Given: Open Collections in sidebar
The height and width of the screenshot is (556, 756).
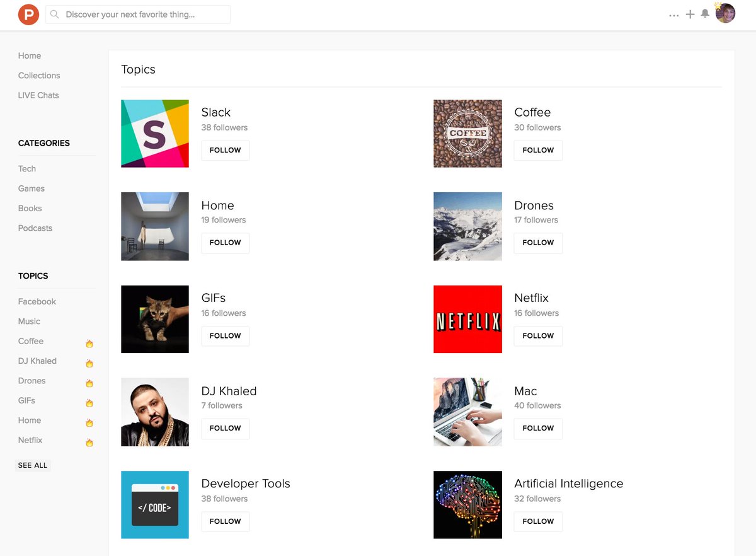Looking at the screenshot, I should point(39,75).
